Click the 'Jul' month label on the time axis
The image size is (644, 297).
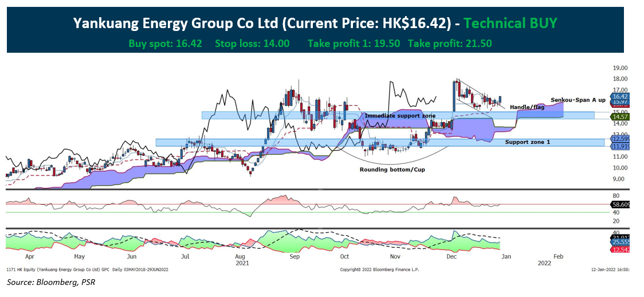185,256
